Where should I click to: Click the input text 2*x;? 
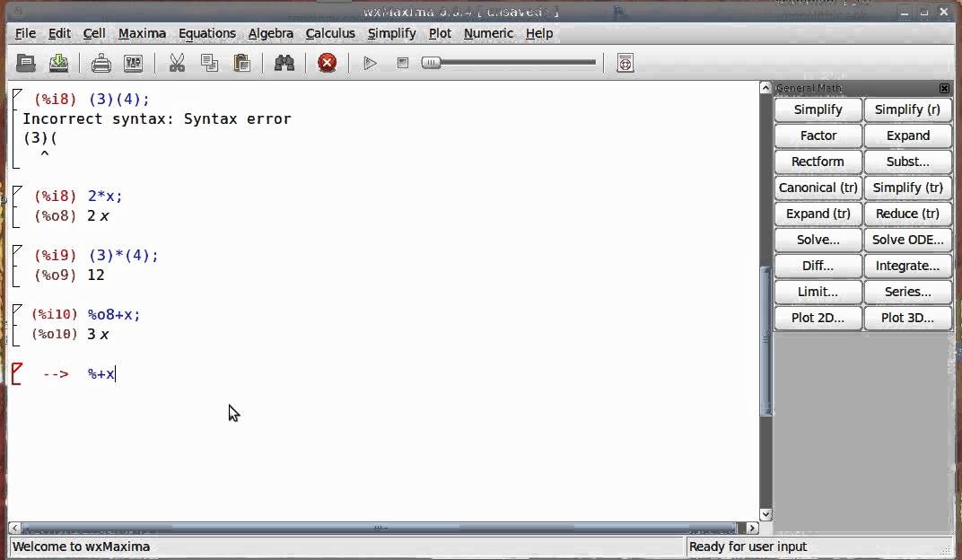pos(105,197)
